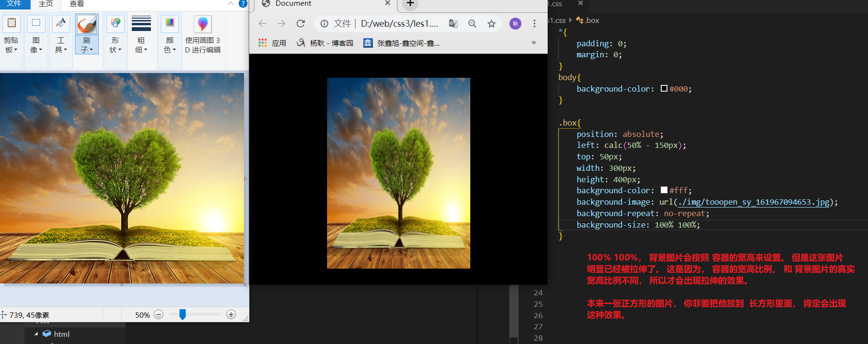This screenshot has width=868, height=344.
Task: Click the purple profile avatar
Action: click(x=515, y=24)
